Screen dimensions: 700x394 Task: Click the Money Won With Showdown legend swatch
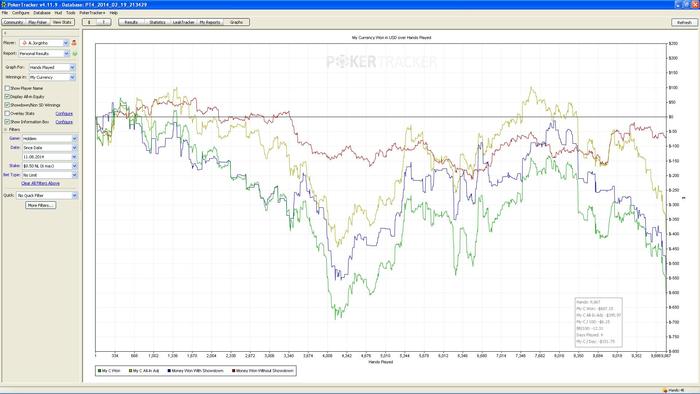[x=169, y=371]
